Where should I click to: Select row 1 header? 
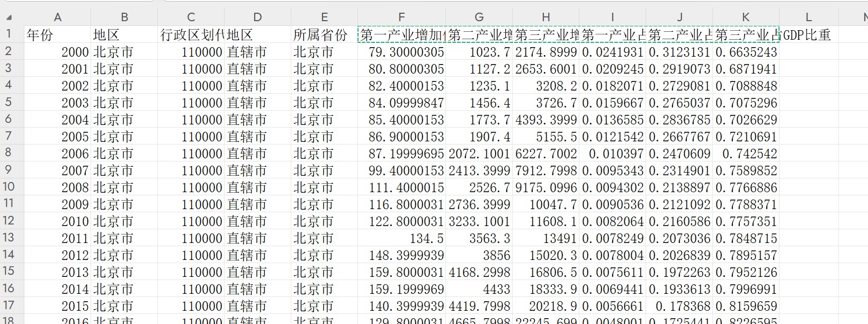[x=12, y=34]
